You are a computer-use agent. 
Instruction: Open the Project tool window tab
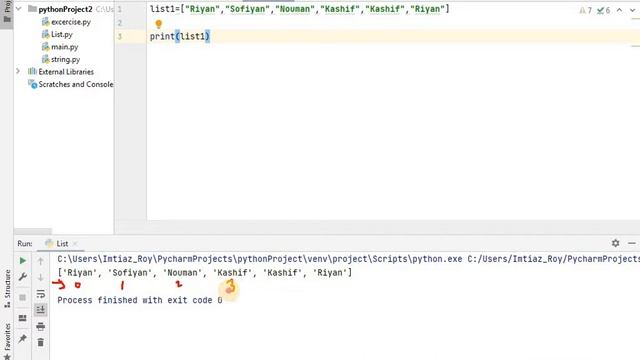(7, 12)
